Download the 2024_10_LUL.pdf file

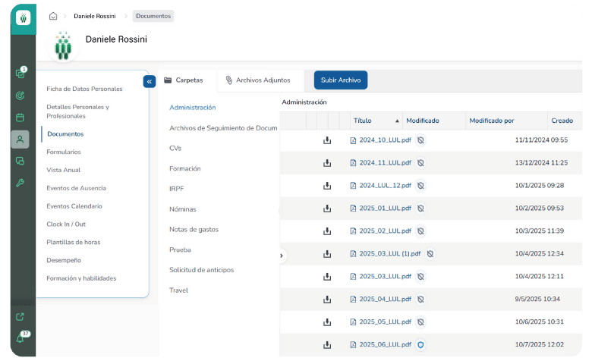pos(327,140)
